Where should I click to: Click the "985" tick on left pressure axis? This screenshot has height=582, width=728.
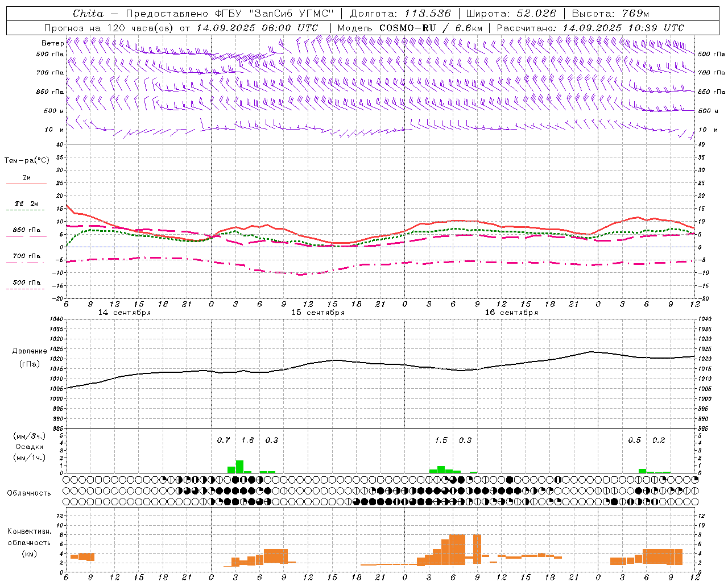57,429
